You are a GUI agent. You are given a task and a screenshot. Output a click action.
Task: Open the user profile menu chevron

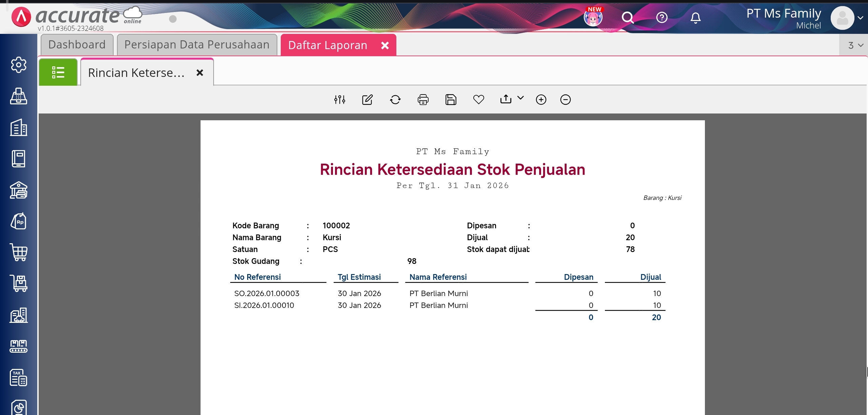(x=861, y=18)
